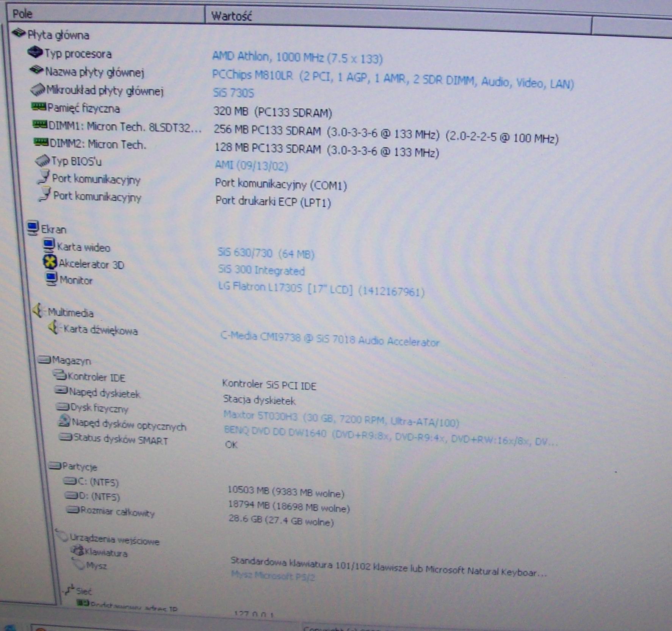Click the Typ BIOS'u chip icon
Screen dimensions: 672x631
[42, 161]
